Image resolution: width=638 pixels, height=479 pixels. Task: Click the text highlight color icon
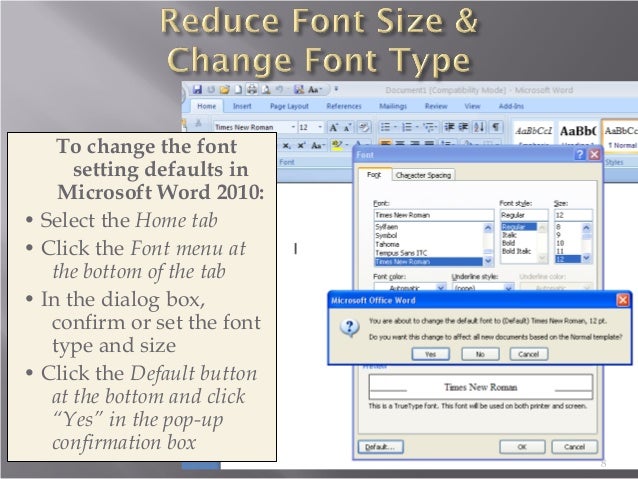click(x=337, y=145)
